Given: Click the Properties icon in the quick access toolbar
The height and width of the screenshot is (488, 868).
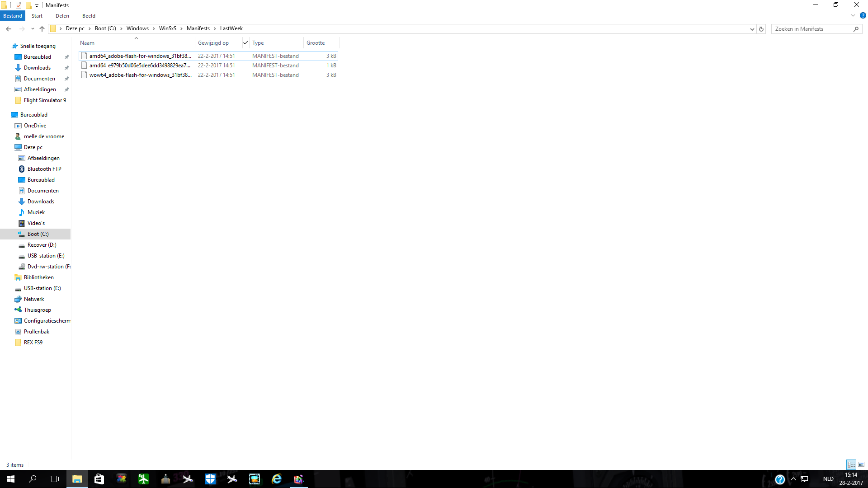Looking at the screenshot, I should point(19,5).
